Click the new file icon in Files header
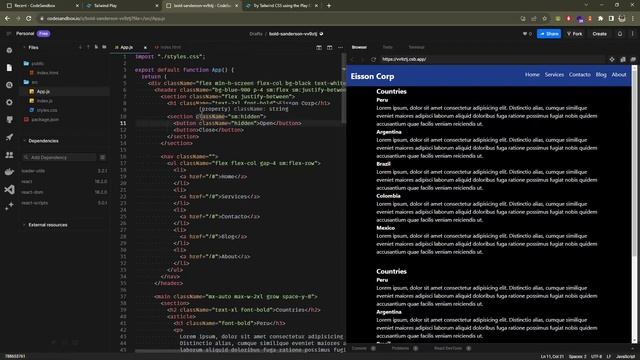The width and height of the screenshot is (640, 360). coord(96,47)
